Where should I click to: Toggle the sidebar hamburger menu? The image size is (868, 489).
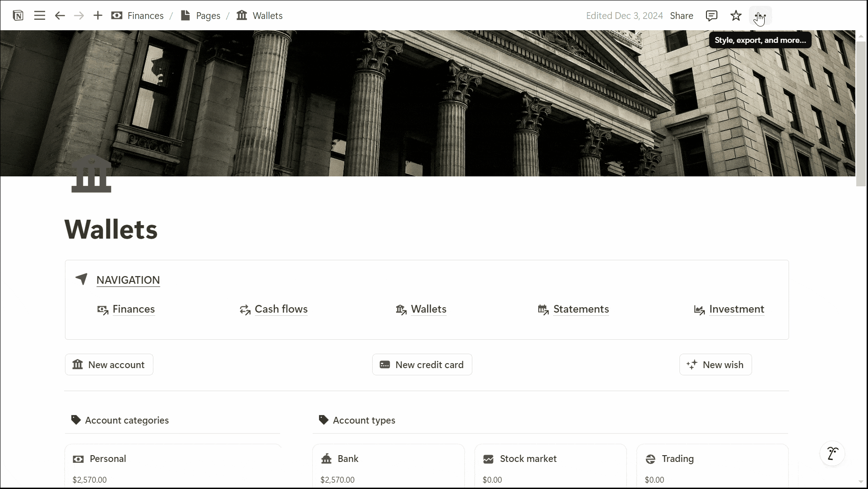(x=40, y=16)
